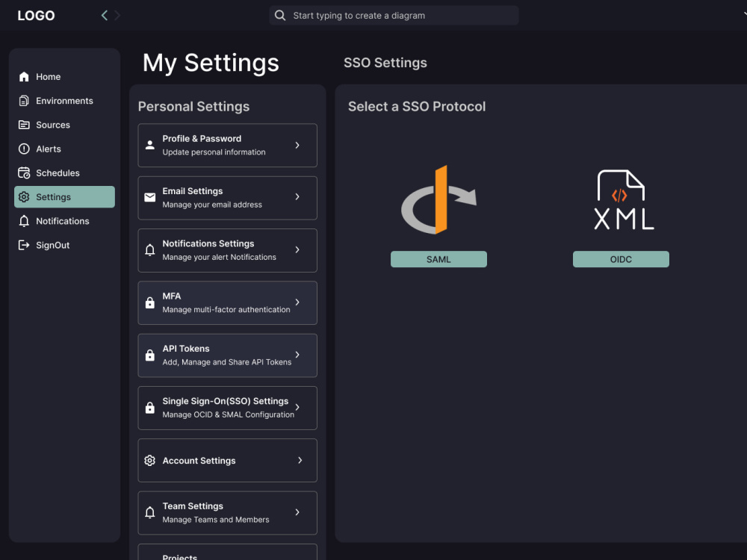Click the lock icon in MFA card
This screenshot has height=560, width=747.
tap(150, 303)
